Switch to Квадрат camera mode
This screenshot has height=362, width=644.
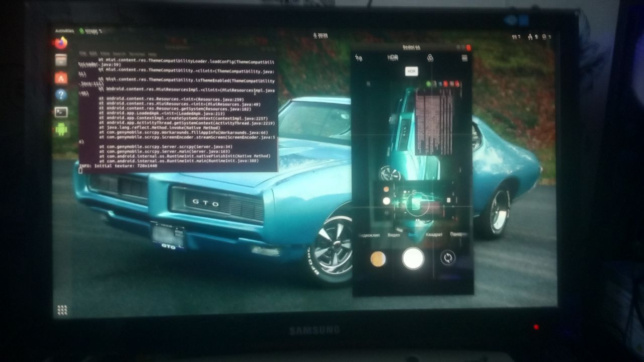pyautogui.click(x=434, y=235)
